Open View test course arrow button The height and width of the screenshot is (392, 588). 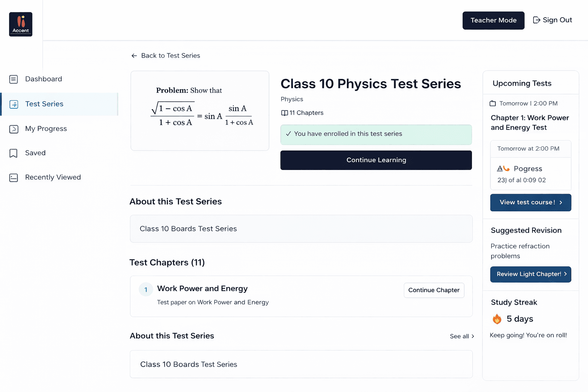pos(531,203)
